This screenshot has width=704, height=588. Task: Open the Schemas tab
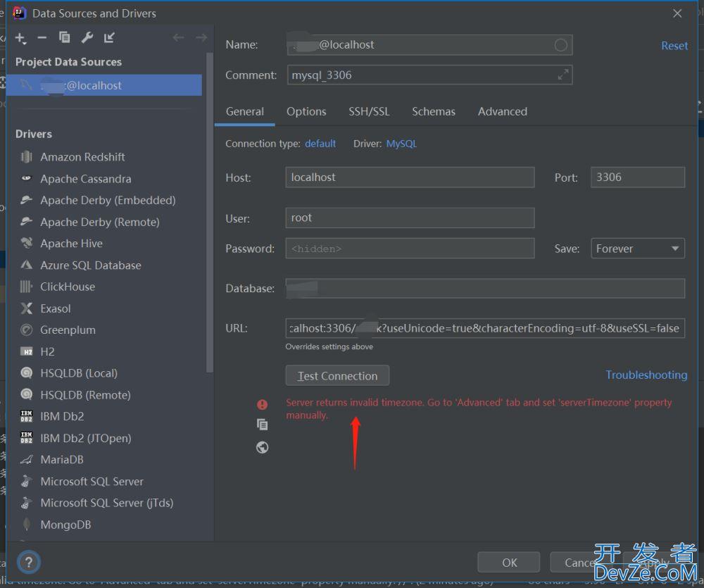(x=434, y=111)
